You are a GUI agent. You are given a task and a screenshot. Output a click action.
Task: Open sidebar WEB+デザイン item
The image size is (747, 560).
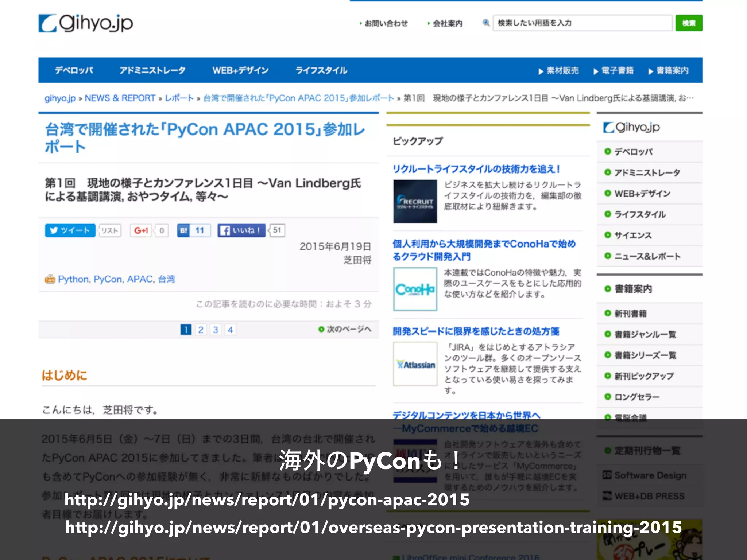(642, 194)
